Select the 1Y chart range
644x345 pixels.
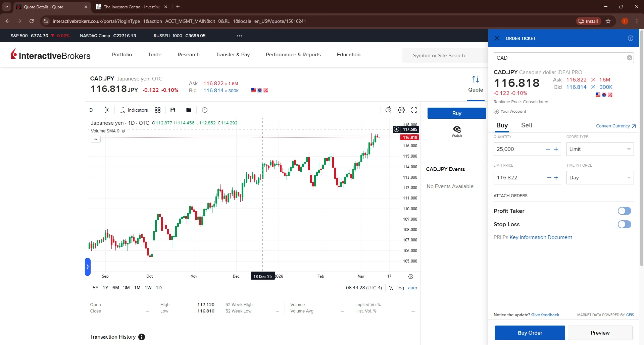(105, 288)
